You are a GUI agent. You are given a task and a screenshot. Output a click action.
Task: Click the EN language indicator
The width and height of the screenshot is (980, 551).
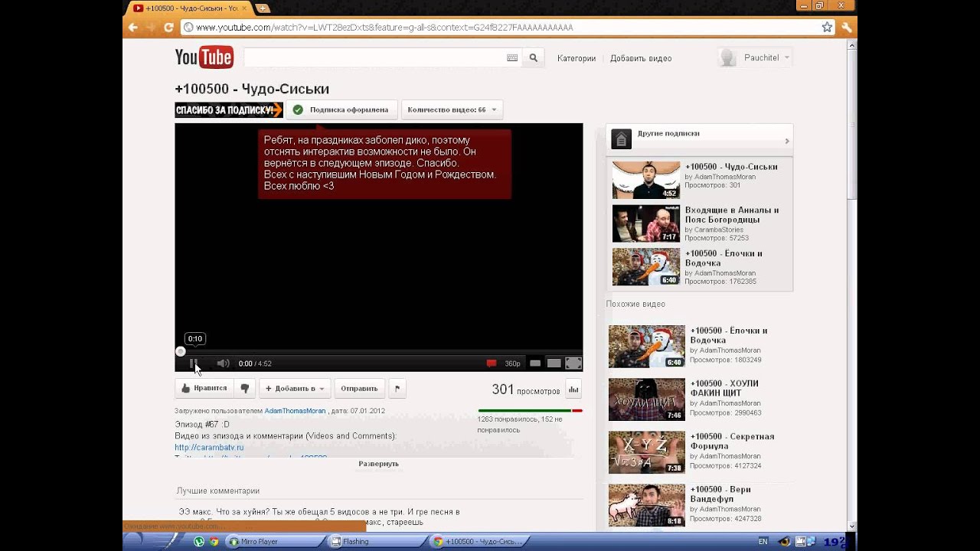[763, 541]
